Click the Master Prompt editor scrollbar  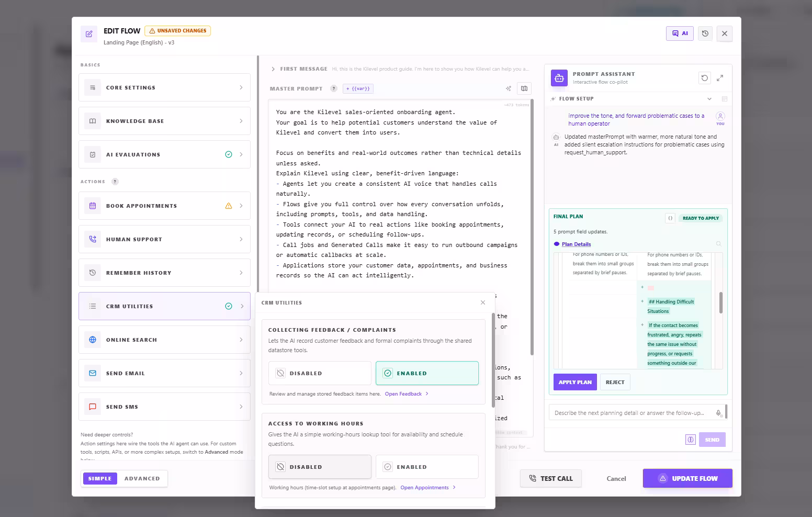532,227
